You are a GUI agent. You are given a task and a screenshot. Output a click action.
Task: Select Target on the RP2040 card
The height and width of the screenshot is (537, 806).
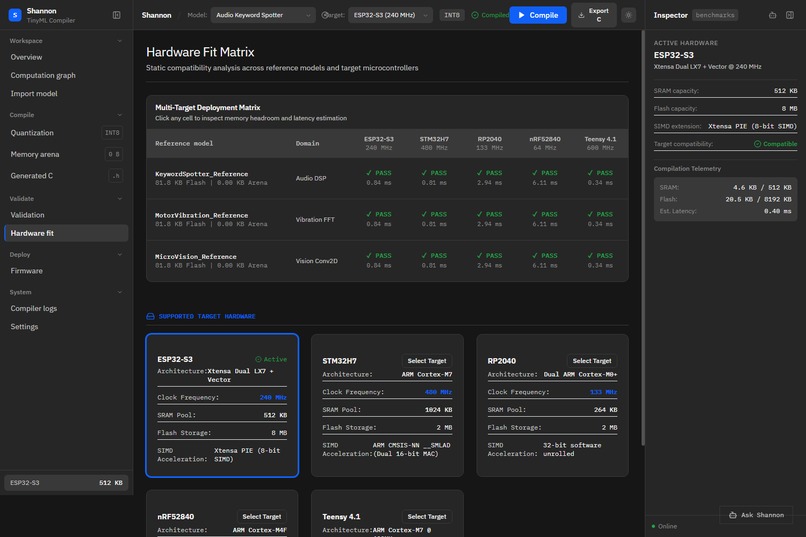coord(592,361)
